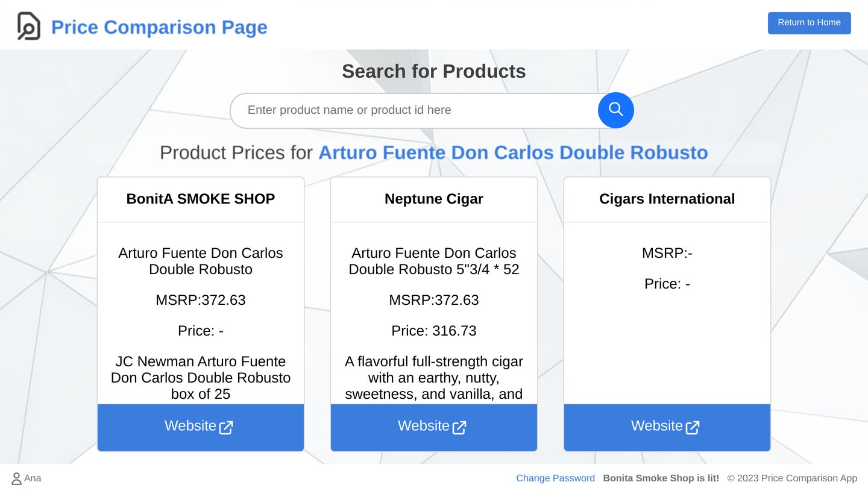Click the Return to Home button
The height and width of the screenshot is (494, 868).
pos(809,23)
